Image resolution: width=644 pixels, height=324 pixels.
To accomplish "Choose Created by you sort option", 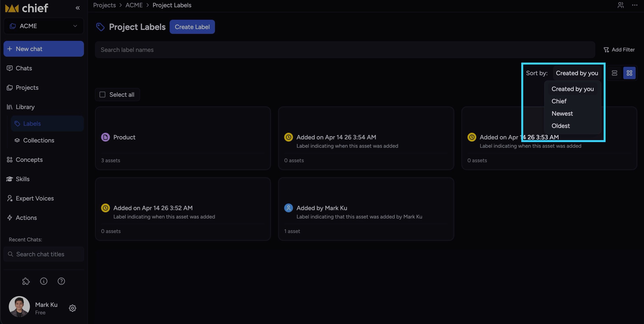I will pyautogui.click(x=573, y=89).
